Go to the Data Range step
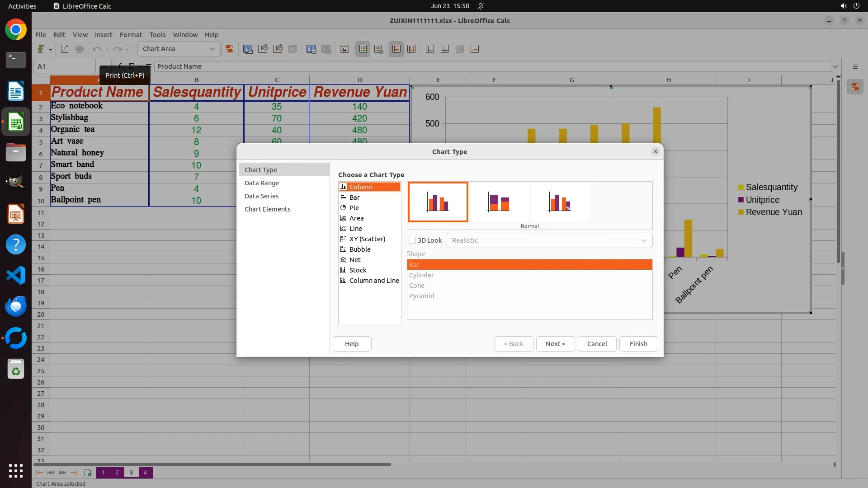Viewport: 868px width, 488px height. click(x=262, y=183)
